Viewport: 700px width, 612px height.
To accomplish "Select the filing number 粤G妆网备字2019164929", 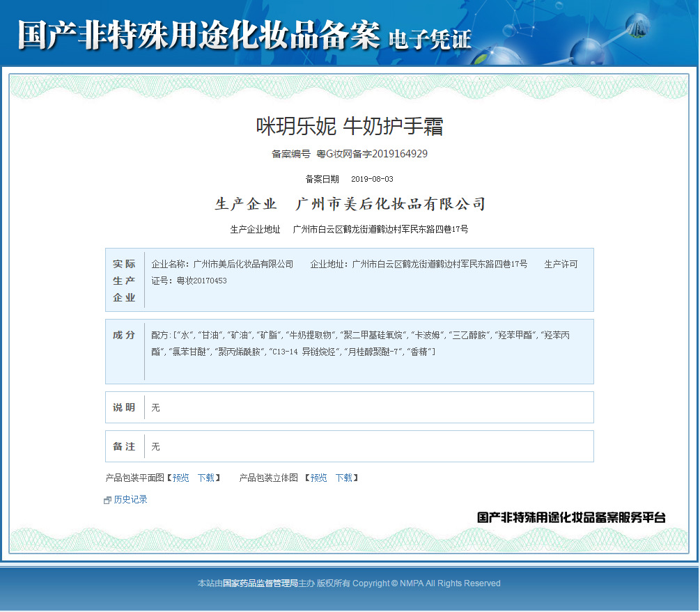I will pos(372,154).
